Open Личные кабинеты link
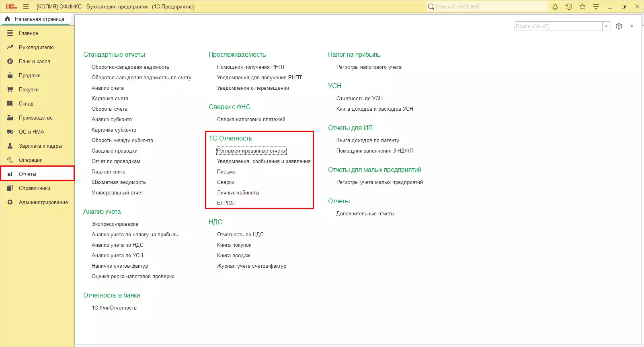The image size is (644, 347). pyautogui.click(x=238, y=193)
